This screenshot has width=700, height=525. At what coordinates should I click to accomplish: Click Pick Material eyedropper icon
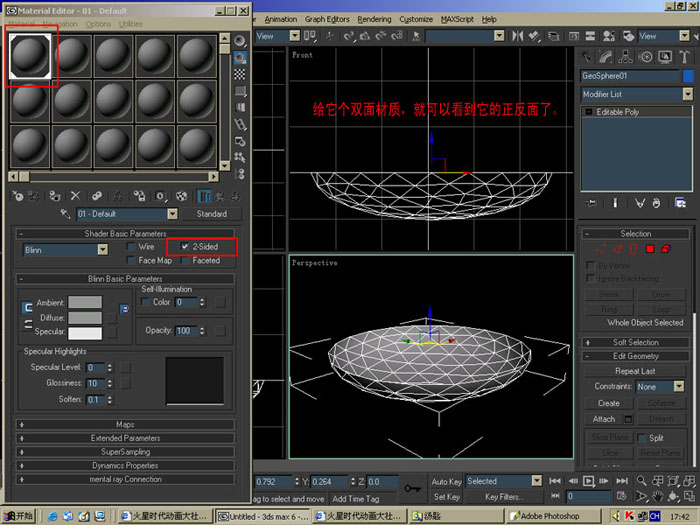click(65, 214)
